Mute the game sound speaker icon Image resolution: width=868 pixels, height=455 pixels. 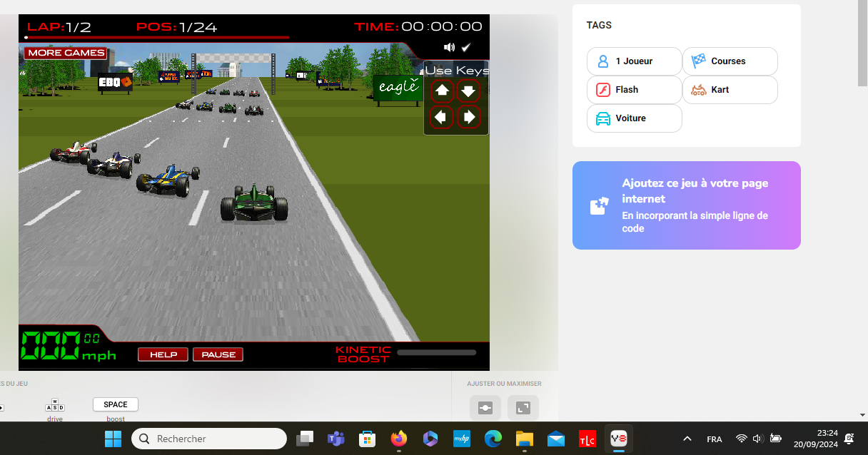449,48
